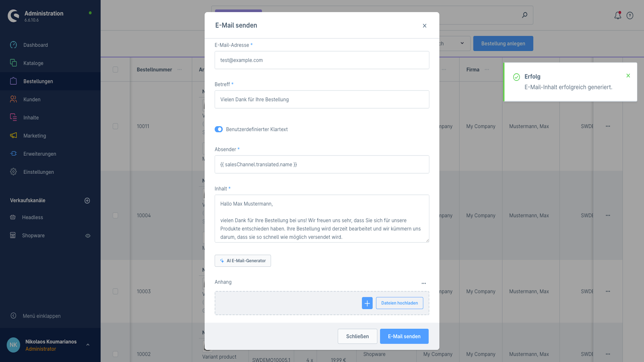This screenshot has height=362, width=644.
Task: Click the plus icon beside Verkaufskanäle
Action: coord(87,200)
